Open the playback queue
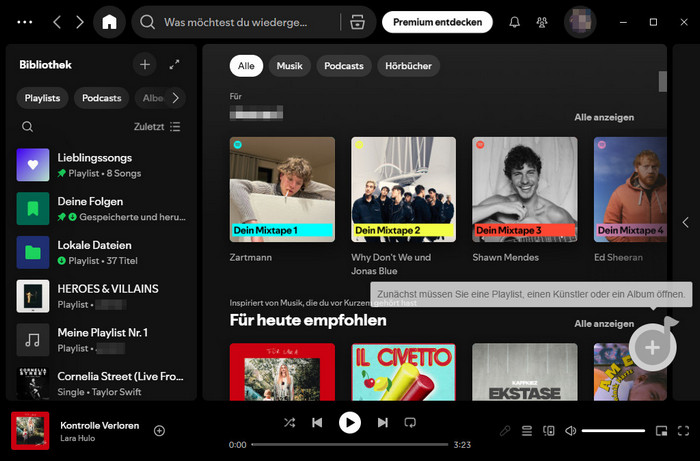The image size is (700, 461). tap(527, 431)
